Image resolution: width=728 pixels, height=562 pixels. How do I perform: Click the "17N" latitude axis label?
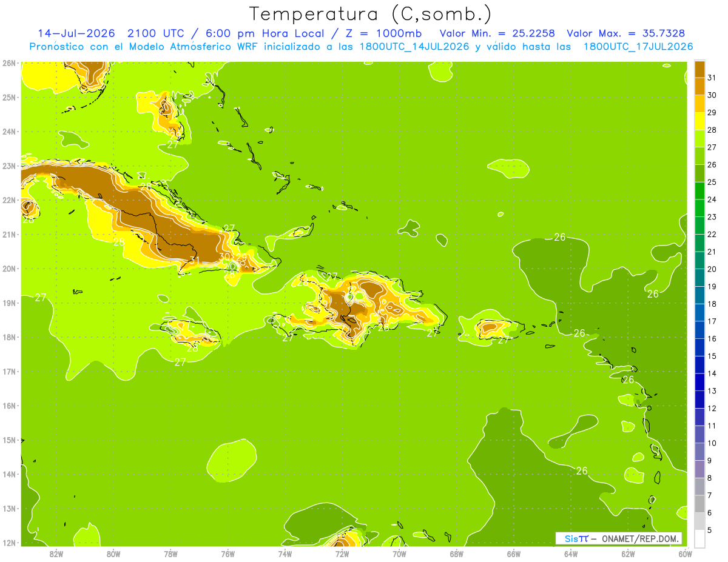click(x=9, y=371)
